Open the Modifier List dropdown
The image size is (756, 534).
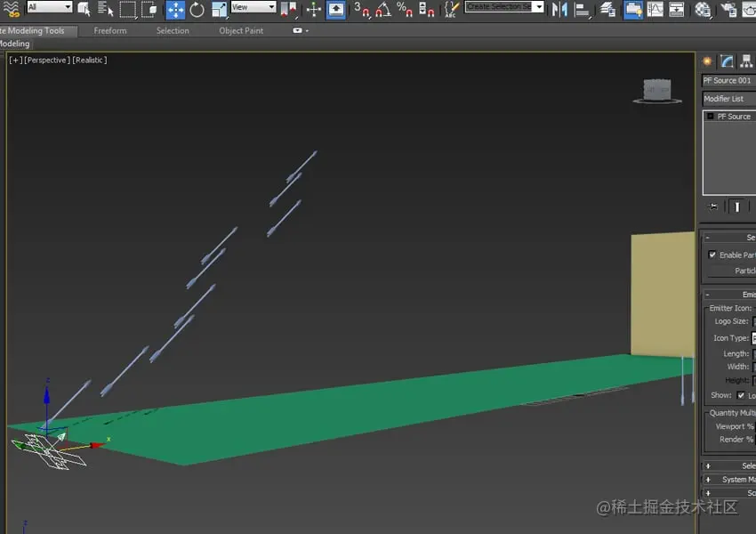[x=729, y=99]
